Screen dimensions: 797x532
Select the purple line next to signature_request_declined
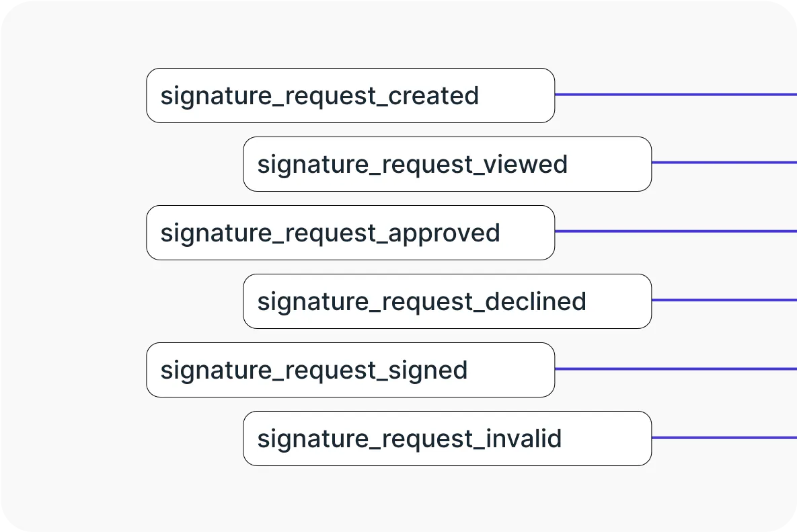point(724,300)
